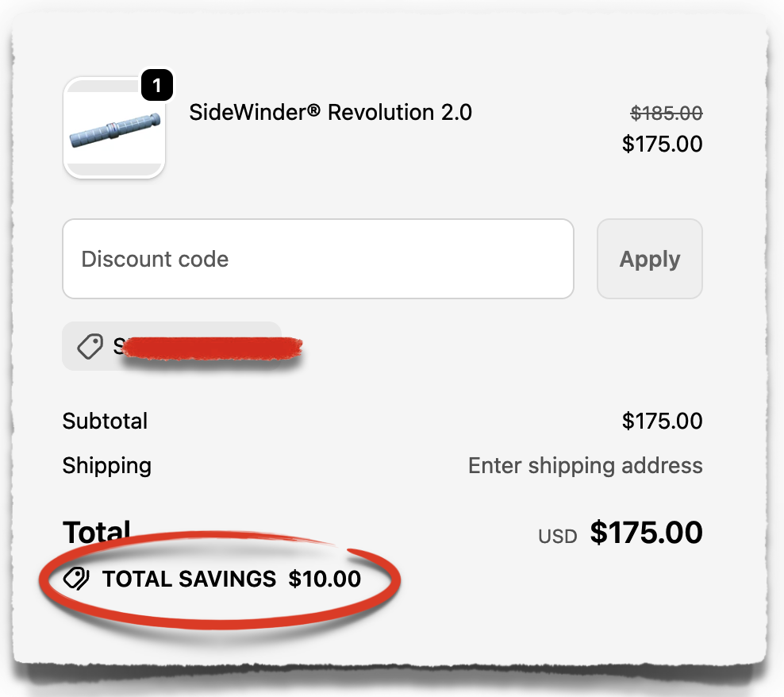Viewport: 784px width, 697px height.
Task: Click the TOTAL SAVINGS text
Action: pos(189,580)
